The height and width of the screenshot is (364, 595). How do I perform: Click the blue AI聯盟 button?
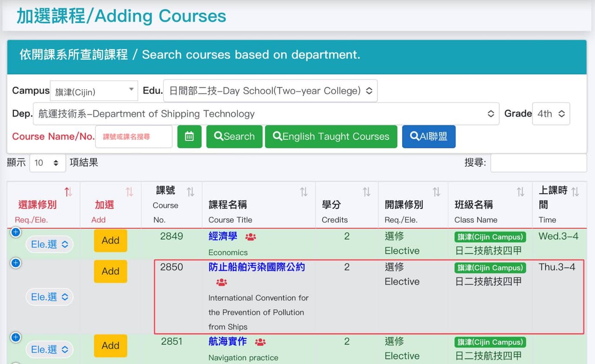click(x=429, y=137)
